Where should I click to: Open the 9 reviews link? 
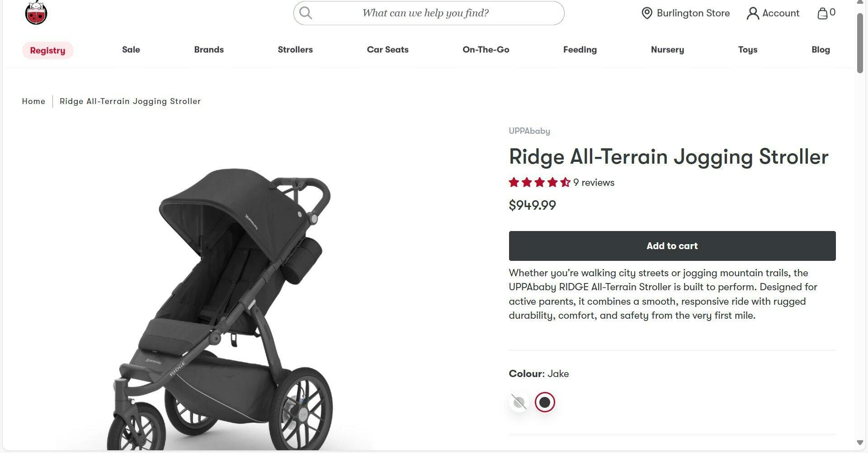pos(594,183)
